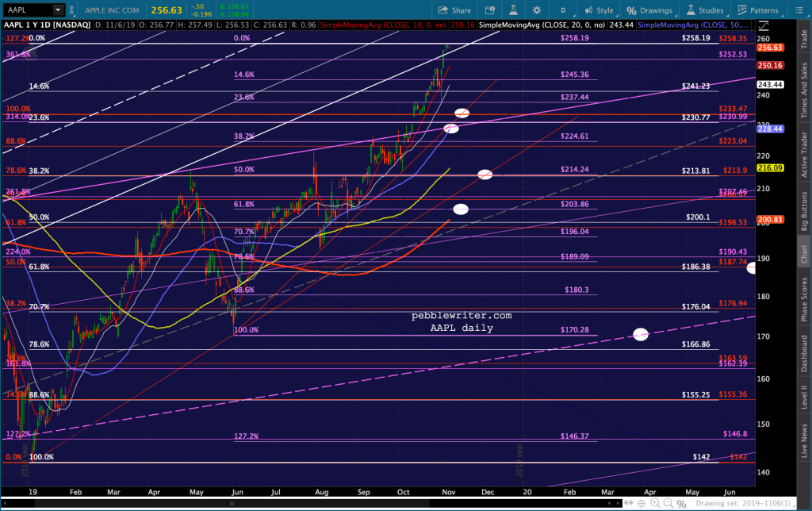812x511 pixels.
Task: Click the $241.23 price level label
Action: (695, 86)
